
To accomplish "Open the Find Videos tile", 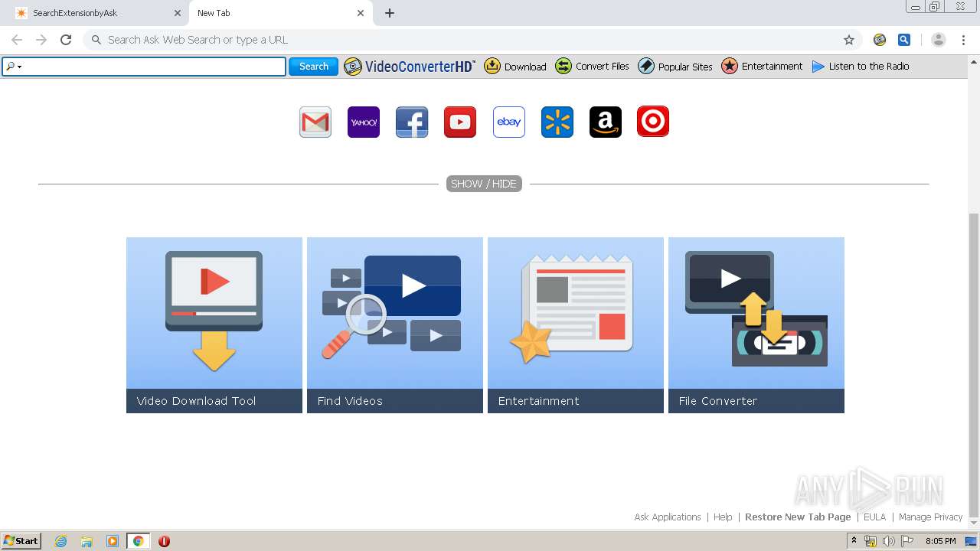I will [395, 325].
